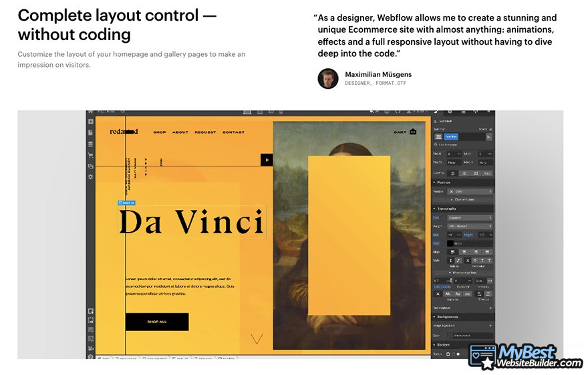
Task: Click the transparent background color swatch
Action: [450, 336]
